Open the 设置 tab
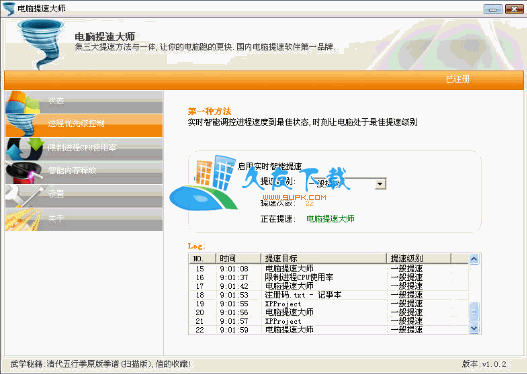 pyautogui.click(x=84, y=196)
